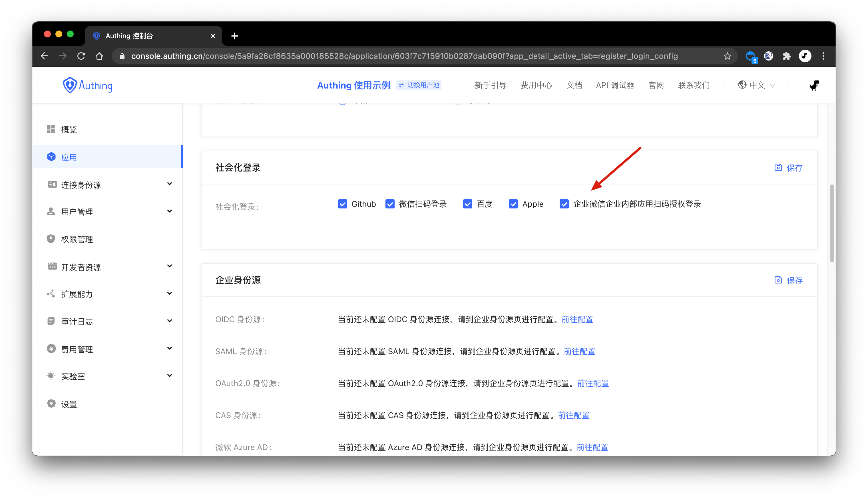868x498 pixels.
Task: Go to browser home icon
Action: click(x=99, y=56)
